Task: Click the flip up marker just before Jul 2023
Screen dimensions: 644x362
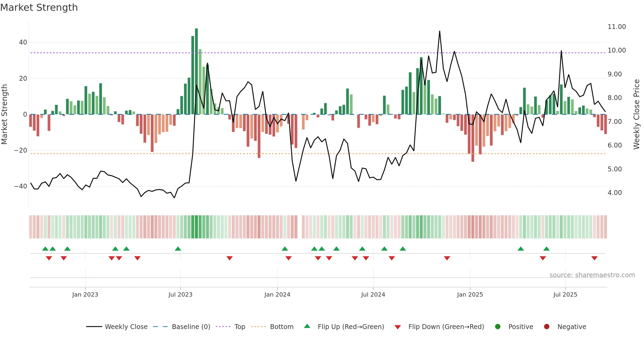Action: tap(178, 249)
